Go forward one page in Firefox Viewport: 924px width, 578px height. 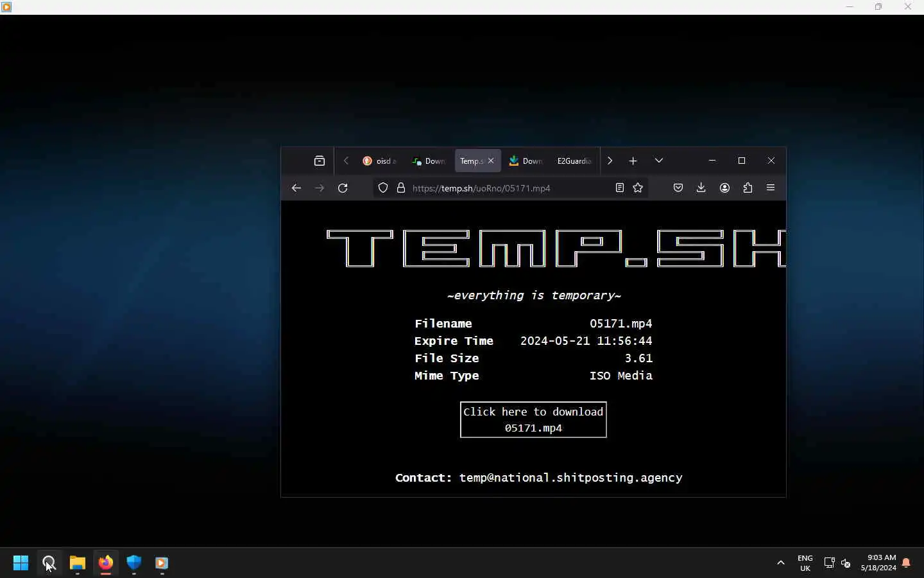[320, 188]
